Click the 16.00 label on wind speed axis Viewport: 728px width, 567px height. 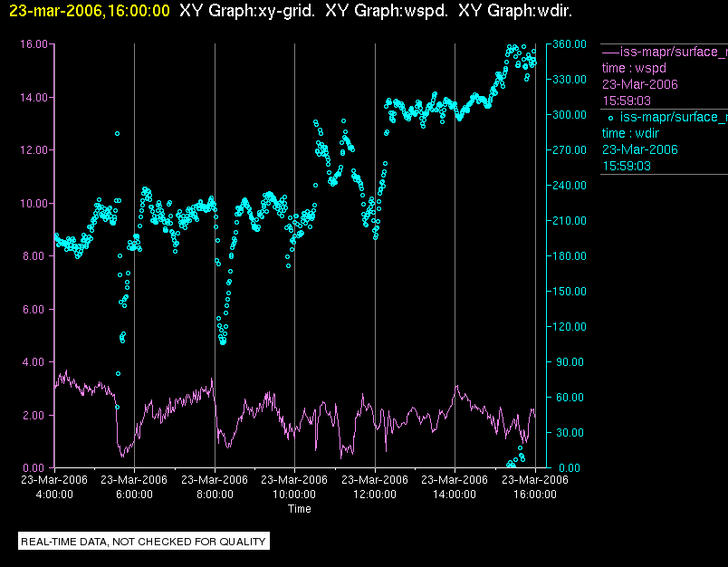[x=34, y=44]
